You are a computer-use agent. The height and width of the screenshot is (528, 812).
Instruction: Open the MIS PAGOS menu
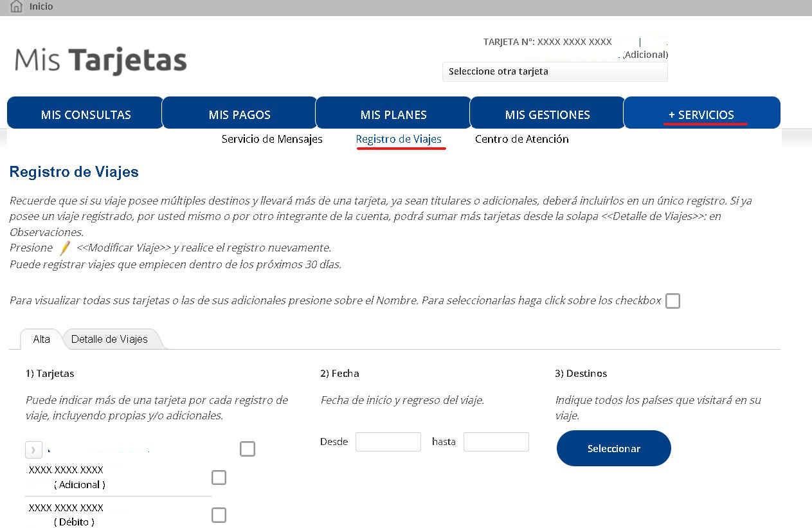239,113
